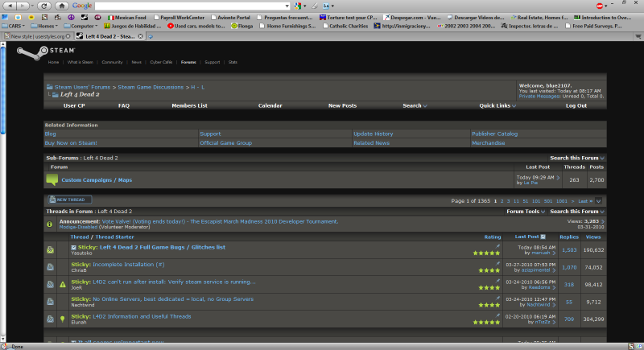This screenshot has width=644, height=350.
Task: Open Steam Game Discussions breadcrumb link
Action: tap(151, 88)
